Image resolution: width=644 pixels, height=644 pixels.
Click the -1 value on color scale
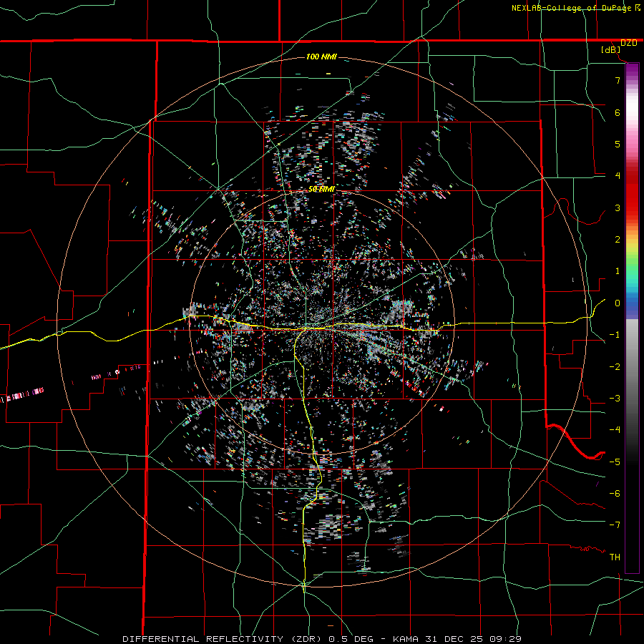pyautogui.click(x=615, y=335)
